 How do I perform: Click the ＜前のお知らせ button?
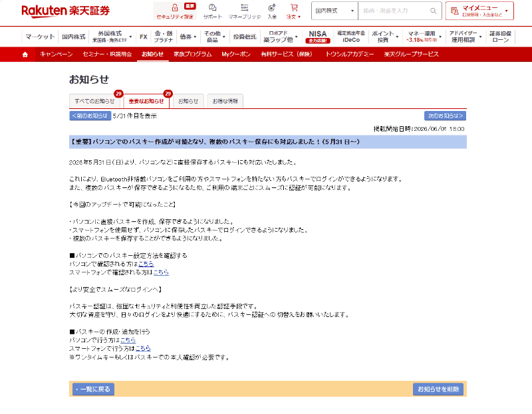pos(90,116)
